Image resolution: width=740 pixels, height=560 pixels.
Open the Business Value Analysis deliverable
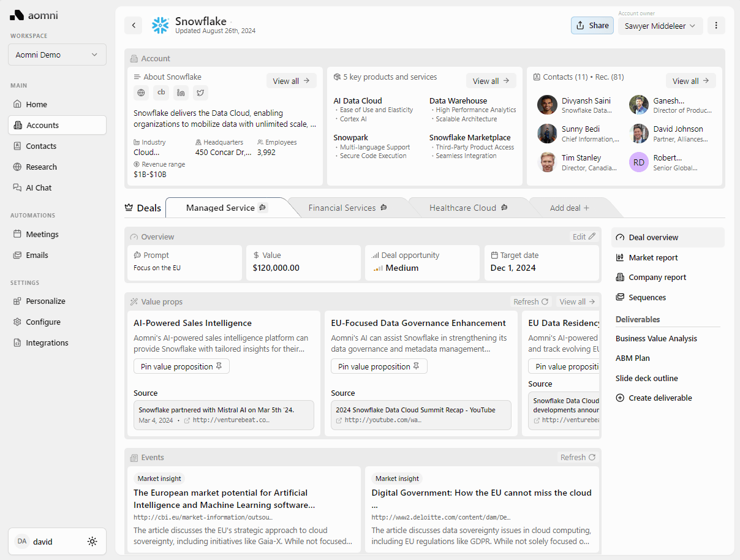pos(655,338)
